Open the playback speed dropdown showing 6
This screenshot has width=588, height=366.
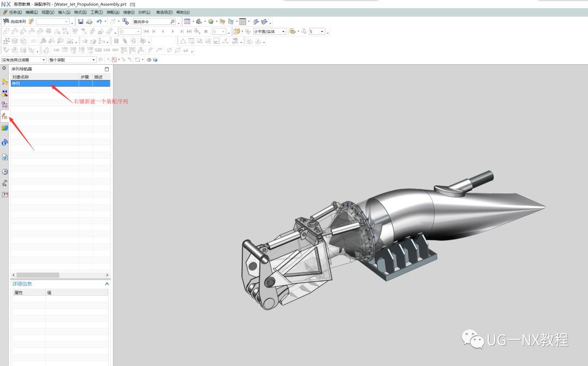pos(219,32)
